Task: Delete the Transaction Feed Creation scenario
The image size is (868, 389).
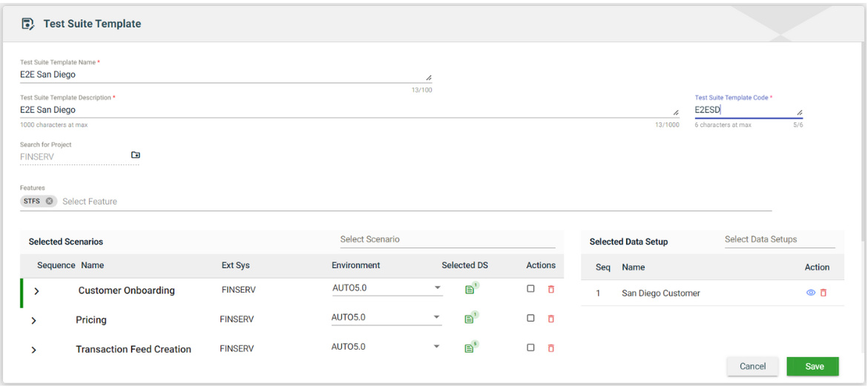Action: 550,348
